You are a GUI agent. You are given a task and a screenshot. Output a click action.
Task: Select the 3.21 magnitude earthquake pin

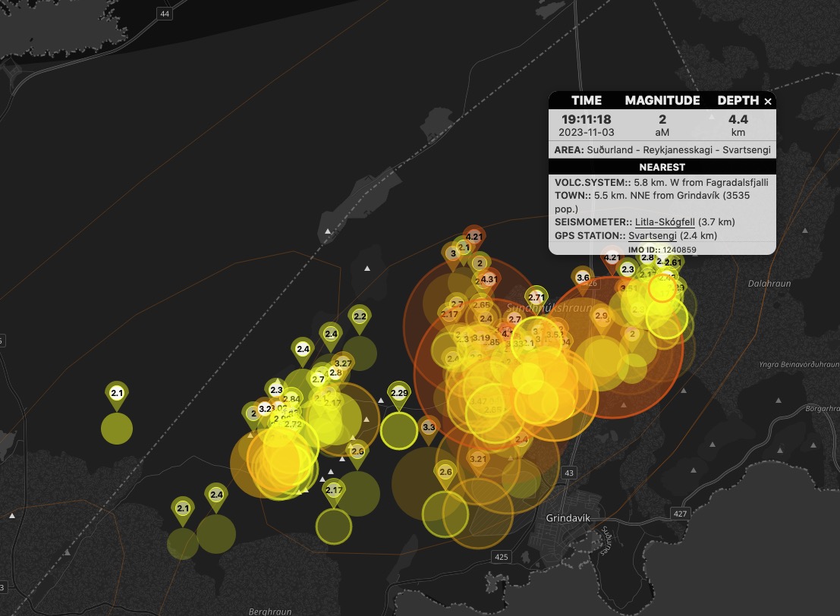point(478,459)
